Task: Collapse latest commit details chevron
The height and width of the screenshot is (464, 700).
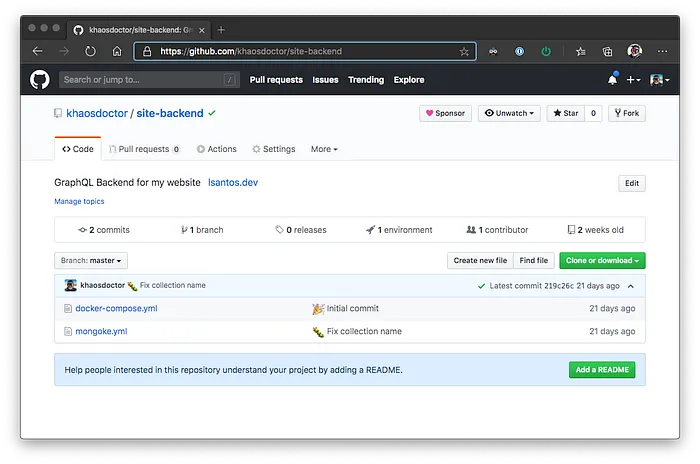Action: pyautogui.click(x=631, y=286)
